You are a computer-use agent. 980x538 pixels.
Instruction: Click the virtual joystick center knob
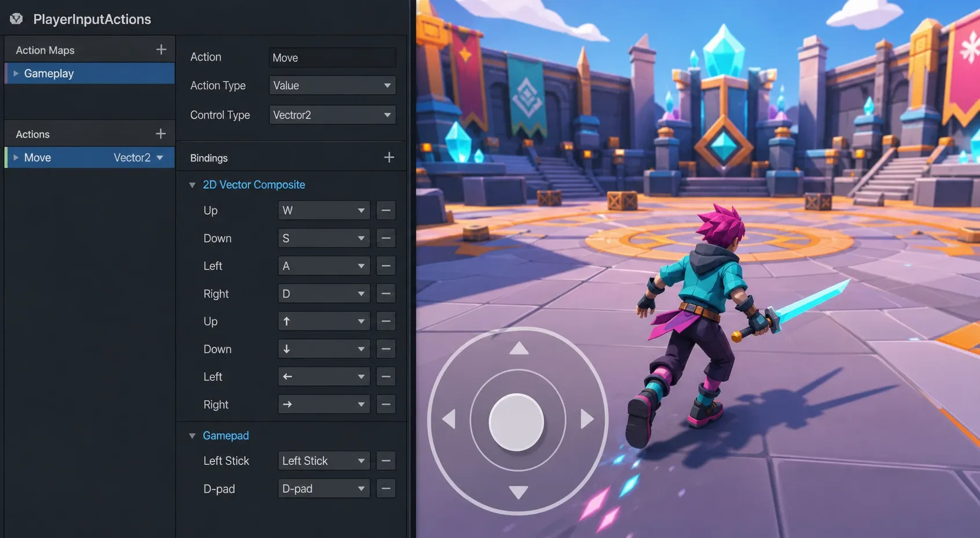coord(516,422)
